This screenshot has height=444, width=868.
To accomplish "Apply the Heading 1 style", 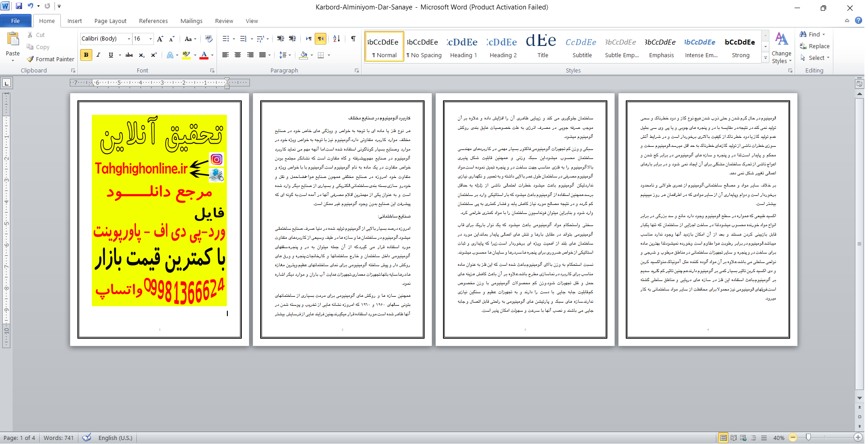I will pos(463,46).
